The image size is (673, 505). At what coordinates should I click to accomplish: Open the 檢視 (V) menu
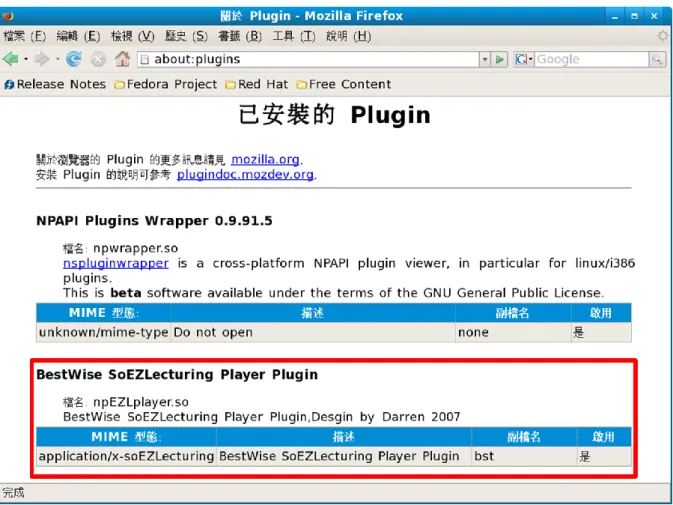[x=133, y=36]
